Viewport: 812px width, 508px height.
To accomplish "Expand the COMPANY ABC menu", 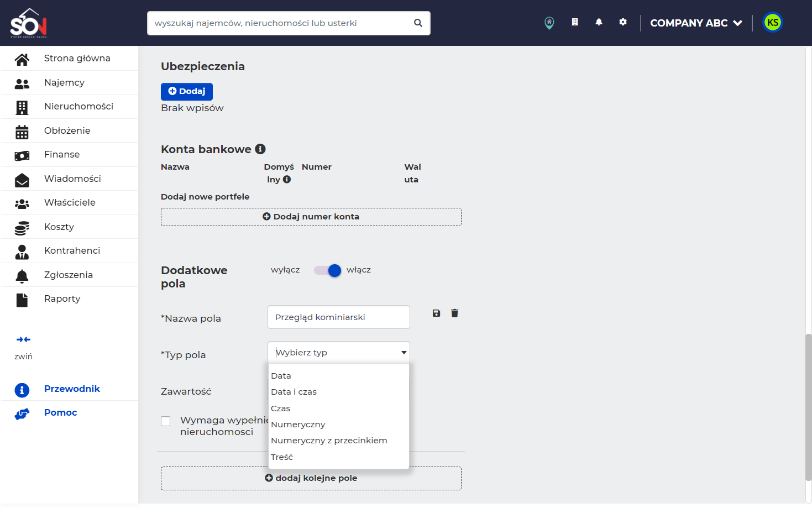I will point(696,23).
